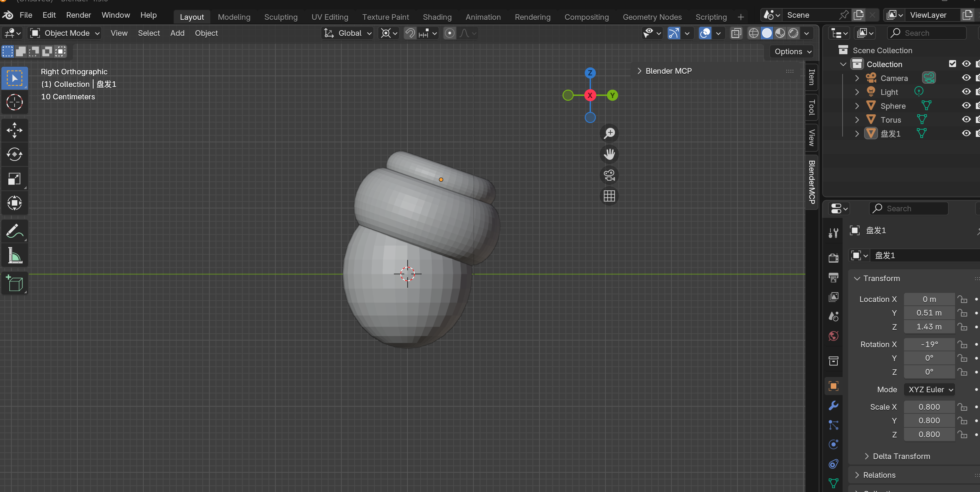Click the Scale X value slider
The width and height of the screenshot is (980, 492).
[929, 407]
